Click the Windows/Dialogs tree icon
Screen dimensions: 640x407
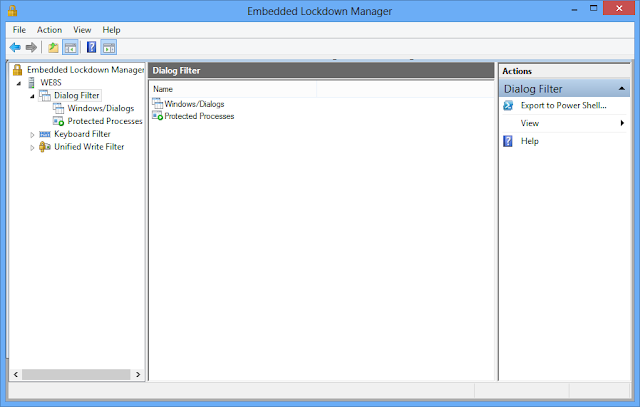click(58, 108)
